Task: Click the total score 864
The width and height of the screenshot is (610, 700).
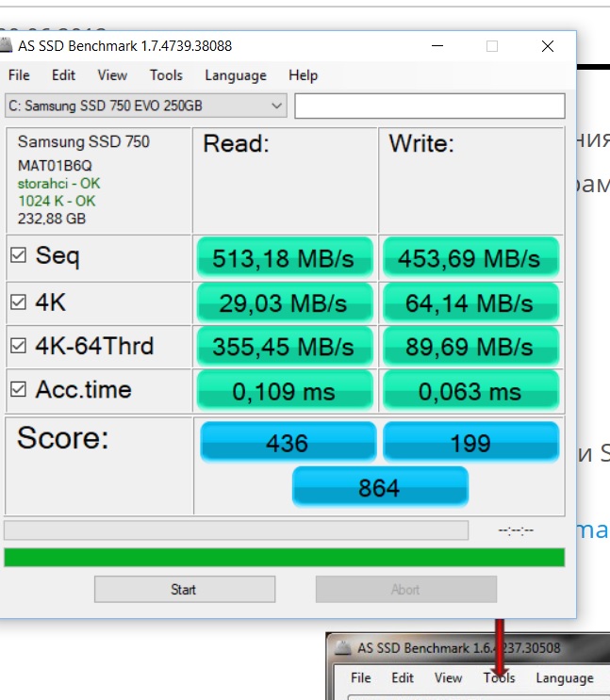Action: [x=380, y=486]
